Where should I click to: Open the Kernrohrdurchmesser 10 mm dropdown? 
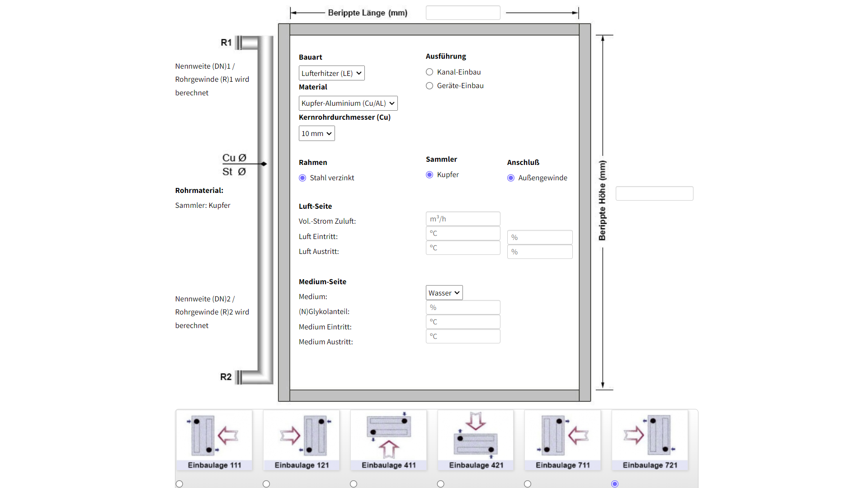coord(316,134)
